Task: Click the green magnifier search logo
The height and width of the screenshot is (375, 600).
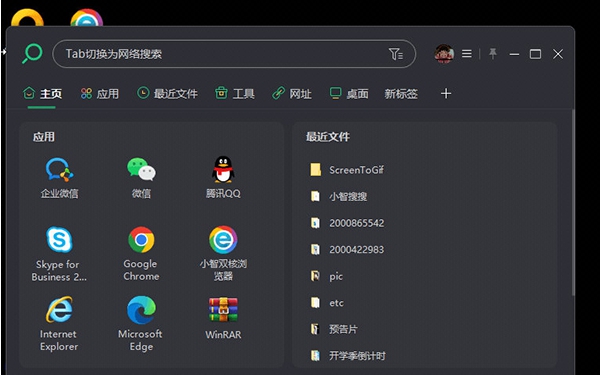Action: pos(32,54)
